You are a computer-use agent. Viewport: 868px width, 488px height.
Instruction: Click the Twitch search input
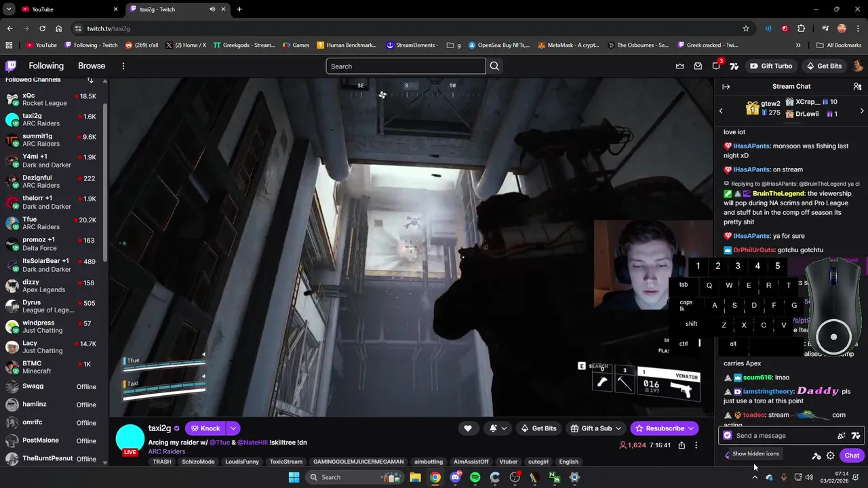click(x=406, y=66)
